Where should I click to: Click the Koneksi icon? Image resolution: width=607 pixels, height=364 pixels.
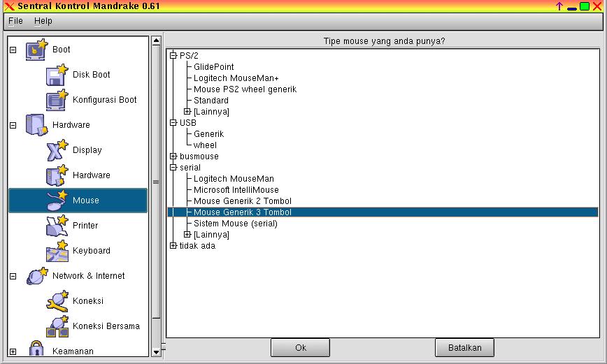(57, 301)
